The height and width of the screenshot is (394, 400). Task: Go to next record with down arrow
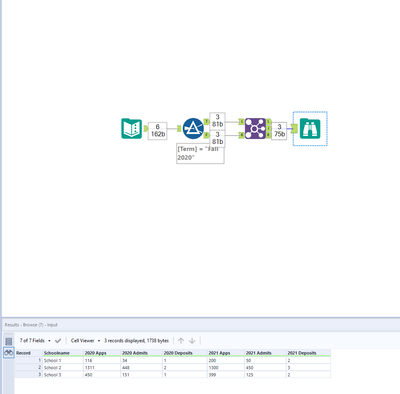click(x=192, y=341)
